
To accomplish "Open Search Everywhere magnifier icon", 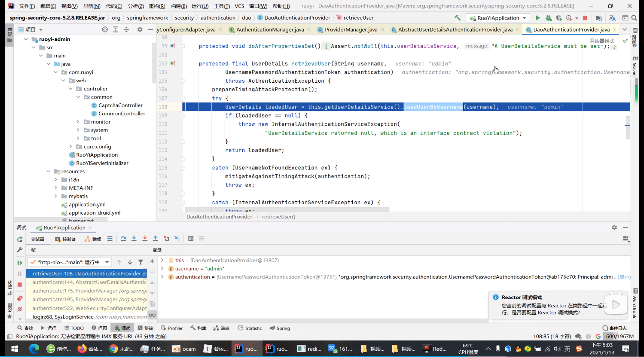I will point(634,18).
